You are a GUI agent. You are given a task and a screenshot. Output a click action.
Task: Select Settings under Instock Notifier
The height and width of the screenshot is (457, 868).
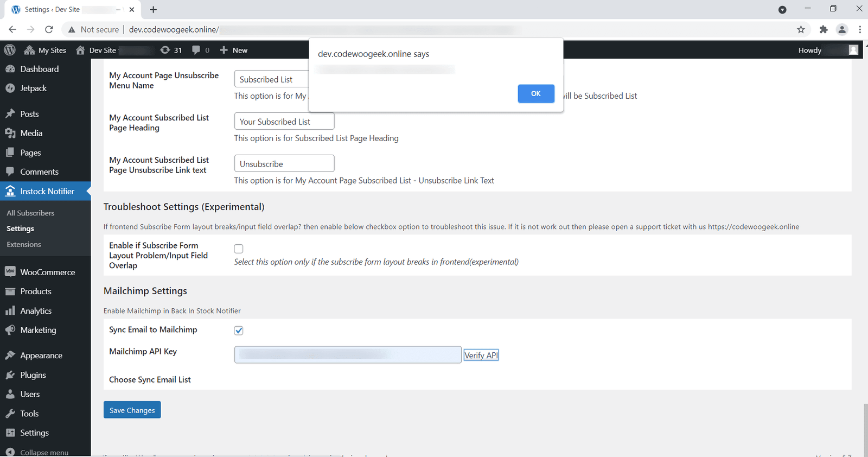pos(20,228)
